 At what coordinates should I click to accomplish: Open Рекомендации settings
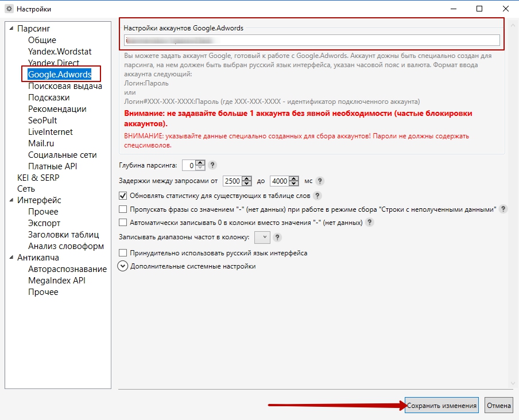pyautogui.click(x=57, y=109)
